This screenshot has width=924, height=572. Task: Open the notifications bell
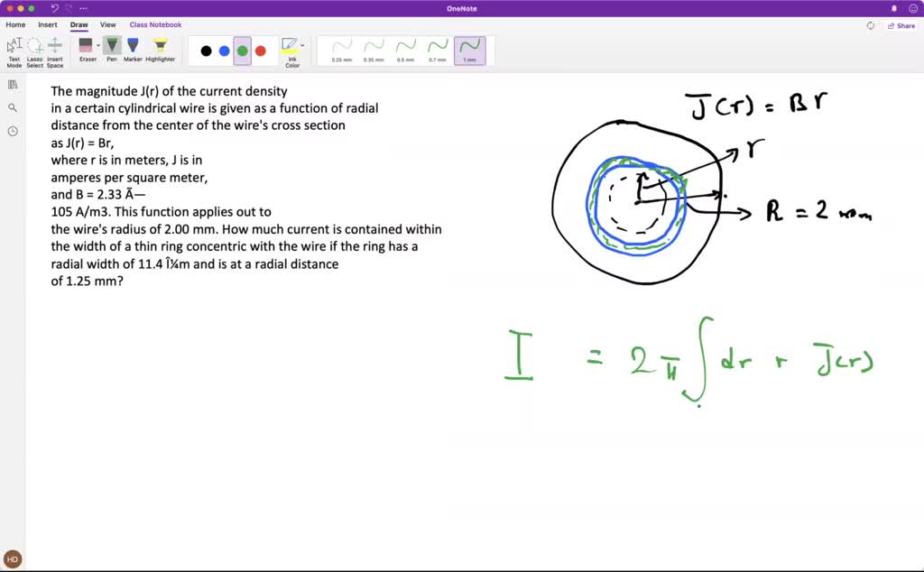pyautogui.click(x=894, y=8)
